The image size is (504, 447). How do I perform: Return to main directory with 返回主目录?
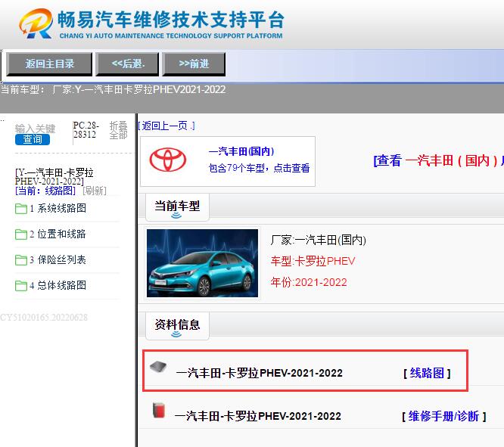coord(49,64)
